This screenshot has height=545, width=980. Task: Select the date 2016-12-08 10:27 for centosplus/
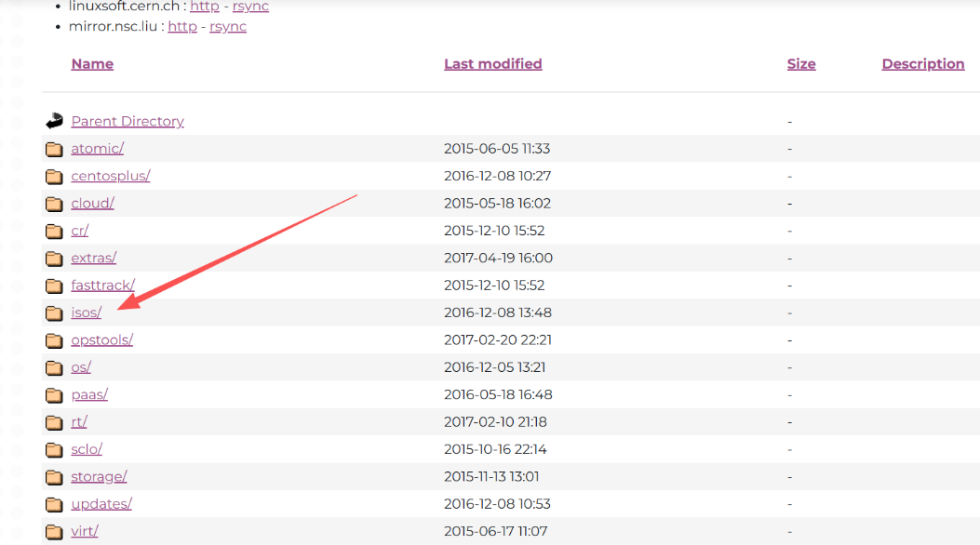tap(498, 176)
